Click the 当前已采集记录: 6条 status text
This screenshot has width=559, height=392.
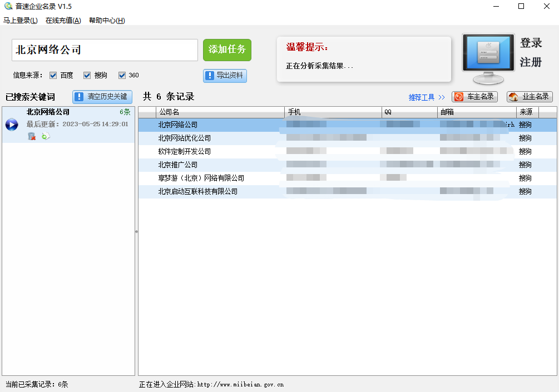coord(37,385)
